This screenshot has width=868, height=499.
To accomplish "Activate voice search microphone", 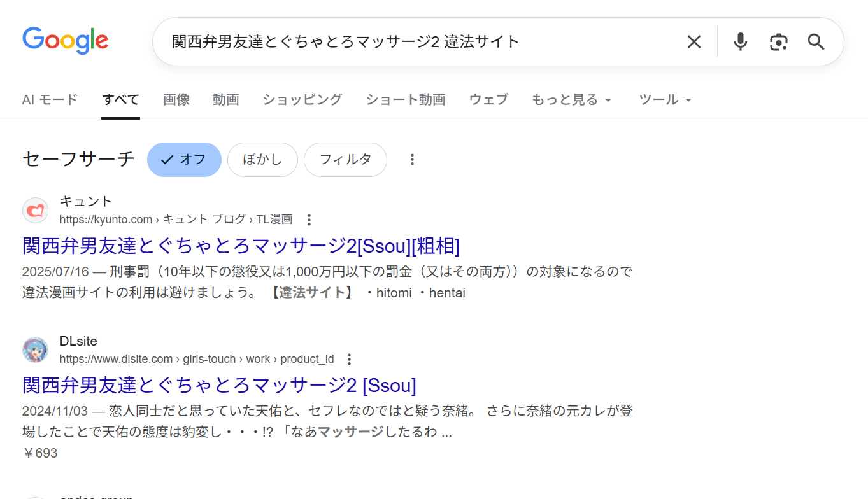I will point(739,41).
